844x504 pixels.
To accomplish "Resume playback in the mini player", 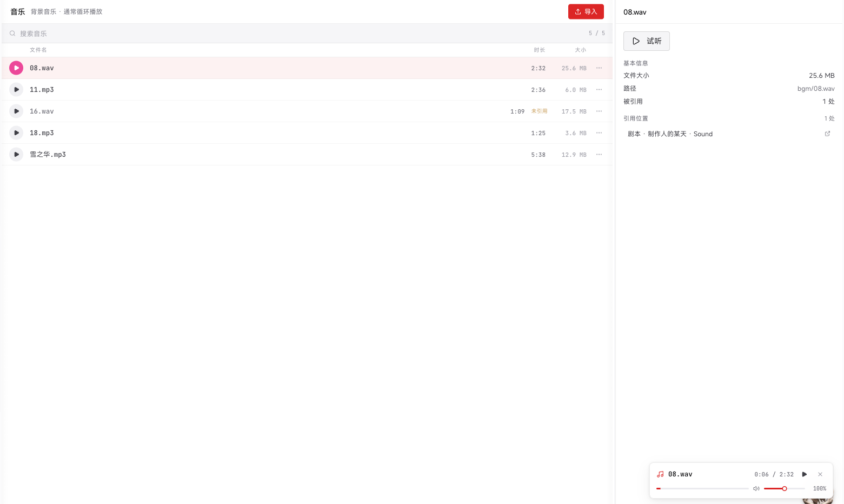I will click(x=805, y=474).
